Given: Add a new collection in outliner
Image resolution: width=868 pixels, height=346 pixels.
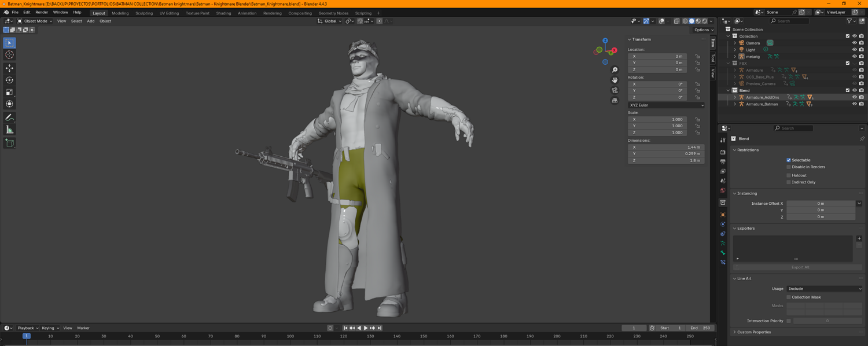Looking at the screenshot, I should coord(862,21).
